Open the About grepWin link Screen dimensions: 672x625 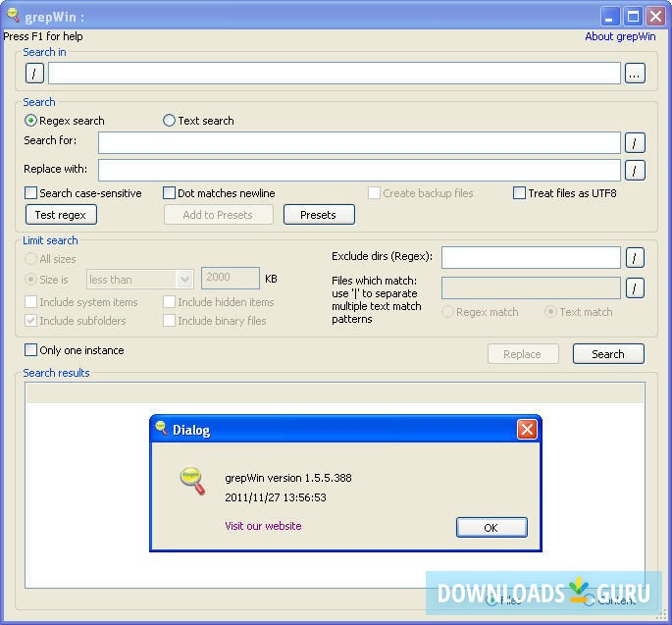620,36
